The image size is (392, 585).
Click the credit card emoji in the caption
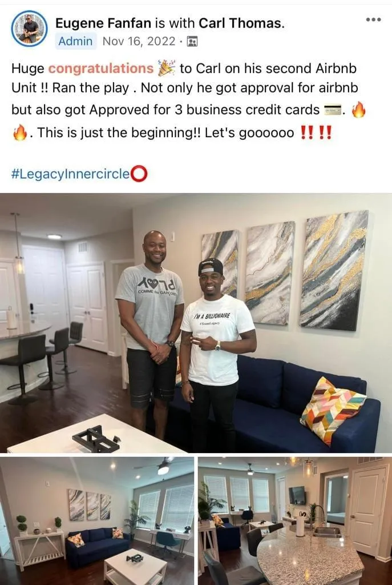333,110
